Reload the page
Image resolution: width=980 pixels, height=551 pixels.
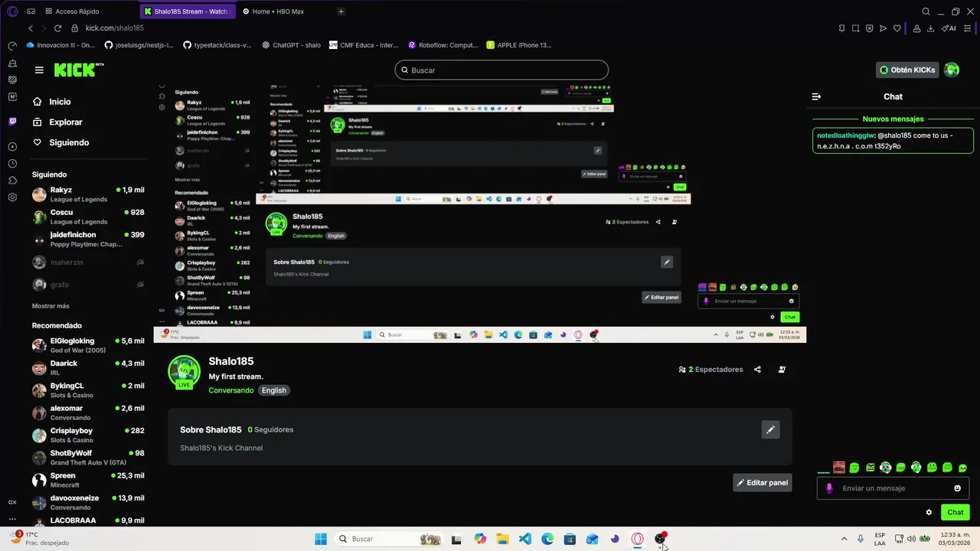[57, 28]
